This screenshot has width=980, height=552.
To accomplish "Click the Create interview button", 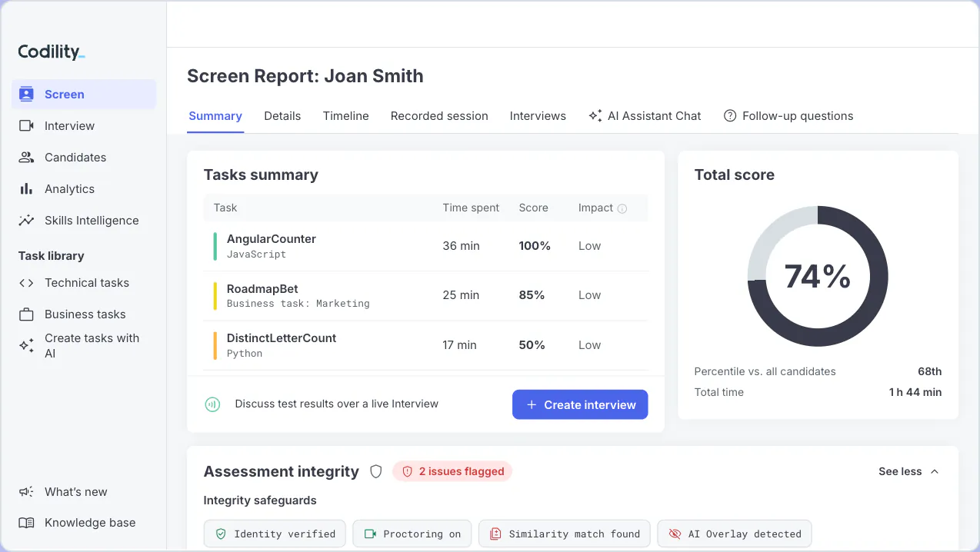I will tap(580, 404).
